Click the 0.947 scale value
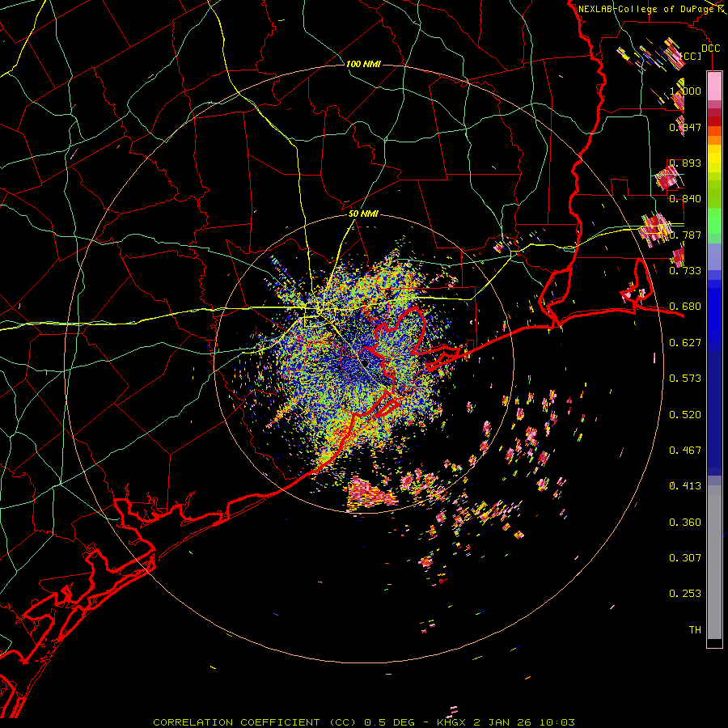 [685, 127]
